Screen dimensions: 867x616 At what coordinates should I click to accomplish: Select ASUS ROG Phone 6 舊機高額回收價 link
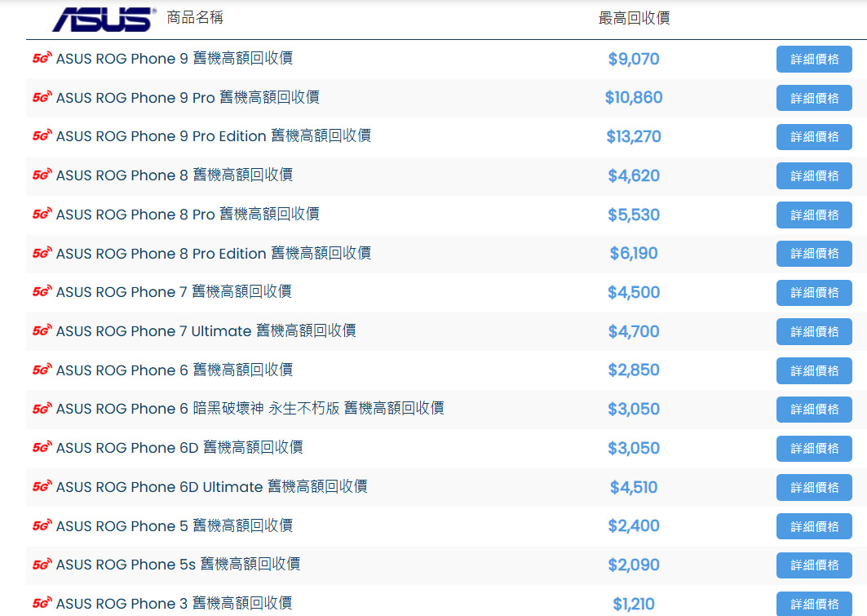pos(174,370)
